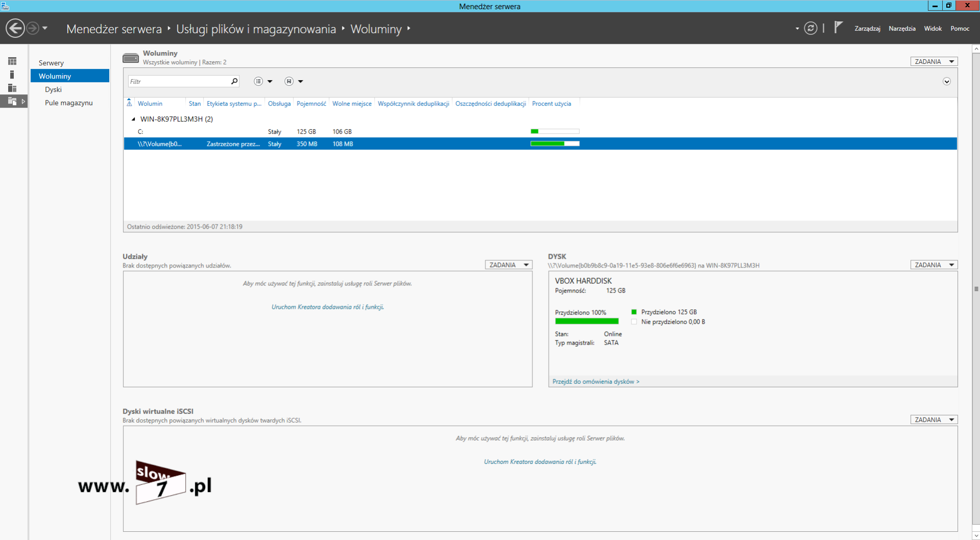Open the notifications flag icon
980x540 pixels.
[x=838, y=28]
